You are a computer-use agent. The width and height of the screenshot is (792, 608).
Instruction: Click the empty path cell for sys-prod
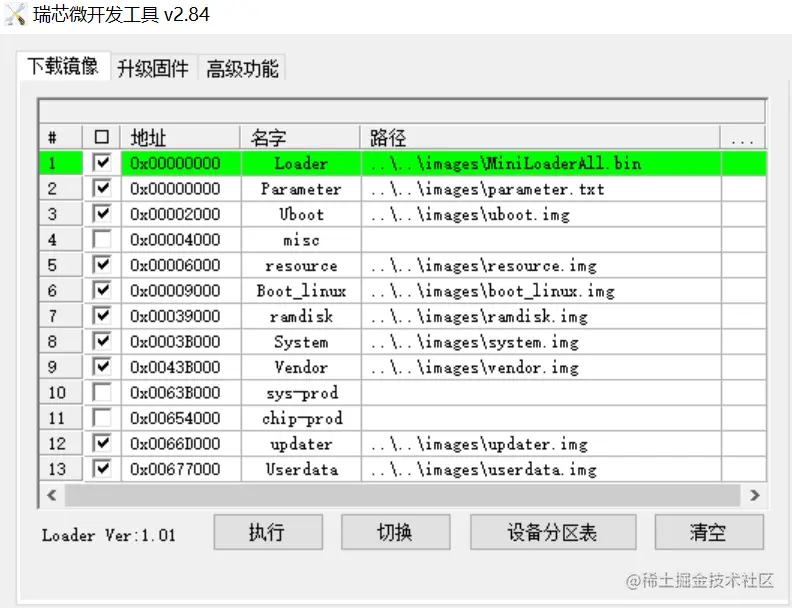pyautogui.click(x=541, y=393)
